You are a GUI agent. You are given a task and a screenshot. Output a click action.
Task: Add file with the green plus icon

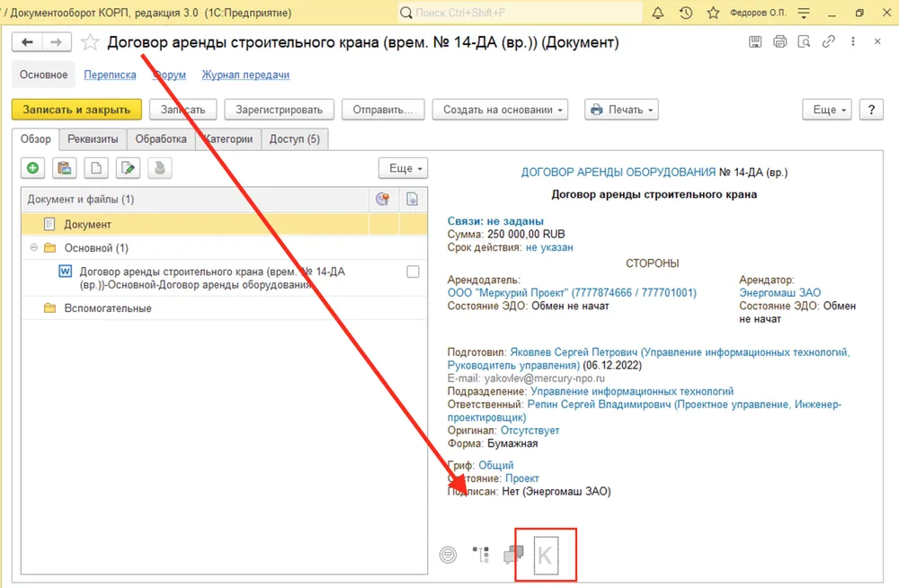[32, 168]
